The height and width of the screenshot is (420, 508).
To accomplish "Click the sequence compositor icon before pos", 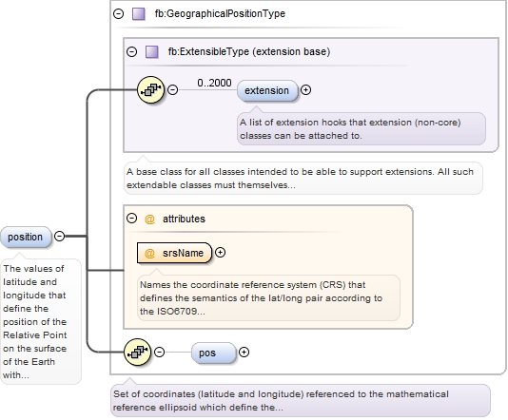I will click(137, 352).
